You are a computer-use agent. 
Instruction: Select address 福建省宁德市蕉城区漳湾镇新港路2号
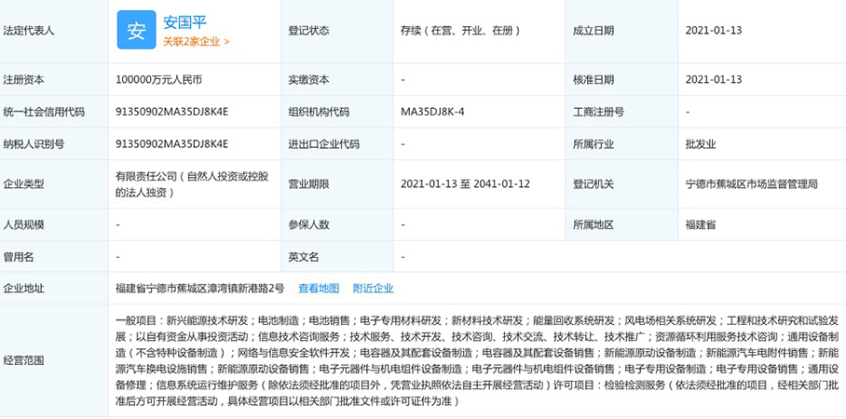point(200,289)
